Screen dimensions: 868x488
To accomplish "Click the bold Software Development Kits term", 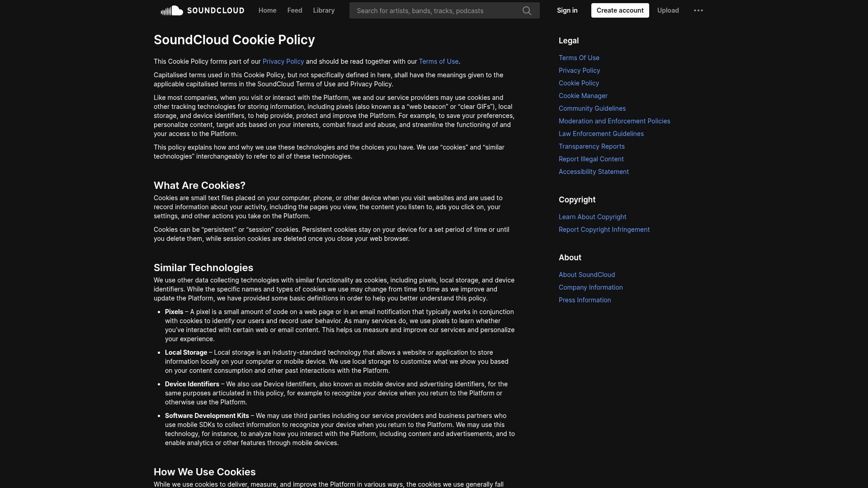I will click(x=207, y=416).
